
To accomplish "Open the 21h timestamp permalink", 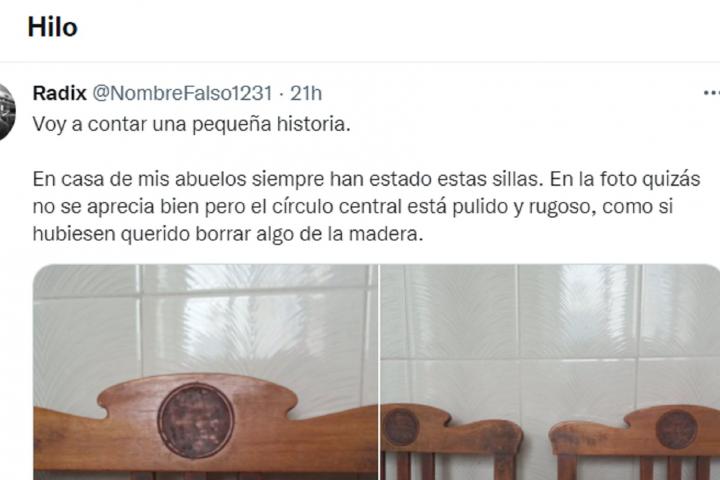I will point(306,93).
